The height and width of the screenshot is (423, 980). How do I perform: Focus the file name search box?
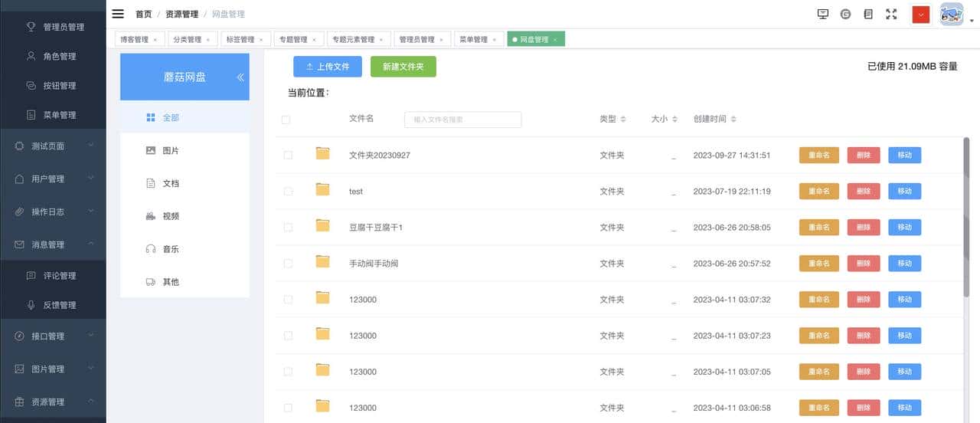coord(462,120)
